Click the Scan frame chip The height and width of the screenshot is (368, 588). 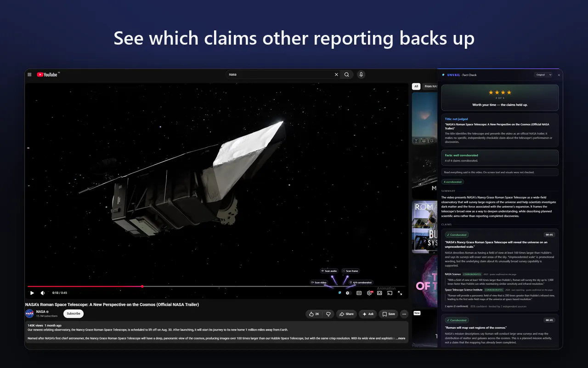pos(351,271)
